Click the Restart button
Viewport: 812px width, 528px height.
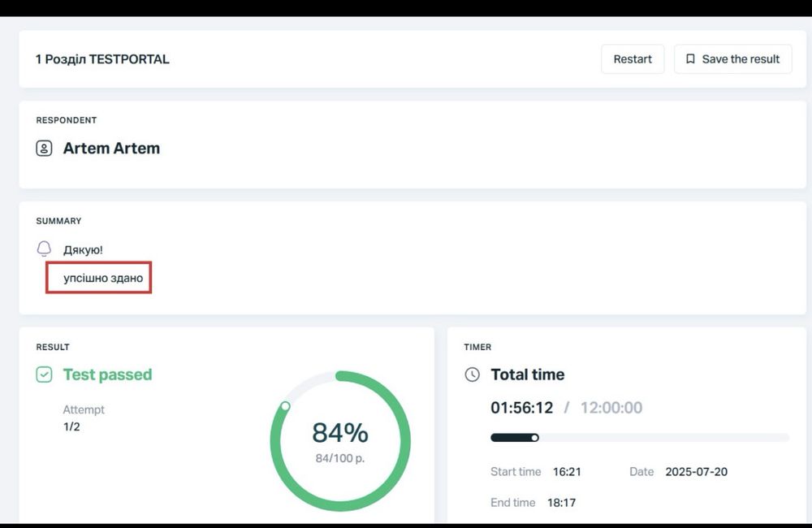tap(633, 59)
